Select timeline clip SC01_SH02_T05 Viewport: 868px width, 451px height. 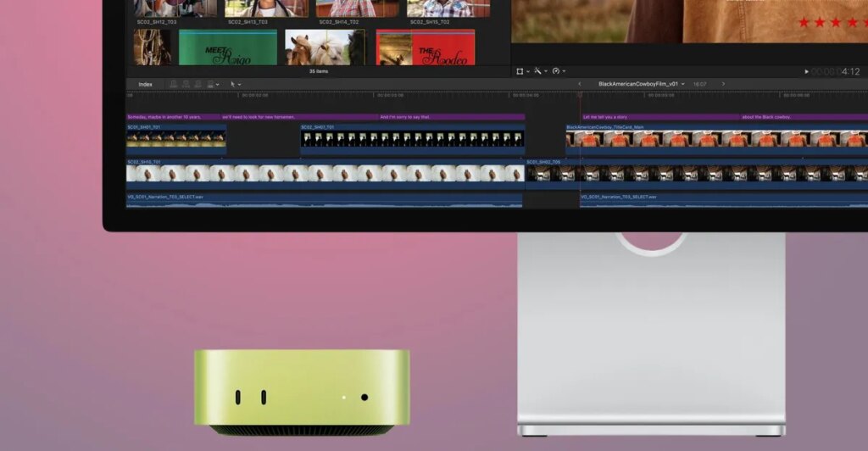pos(697,175)
